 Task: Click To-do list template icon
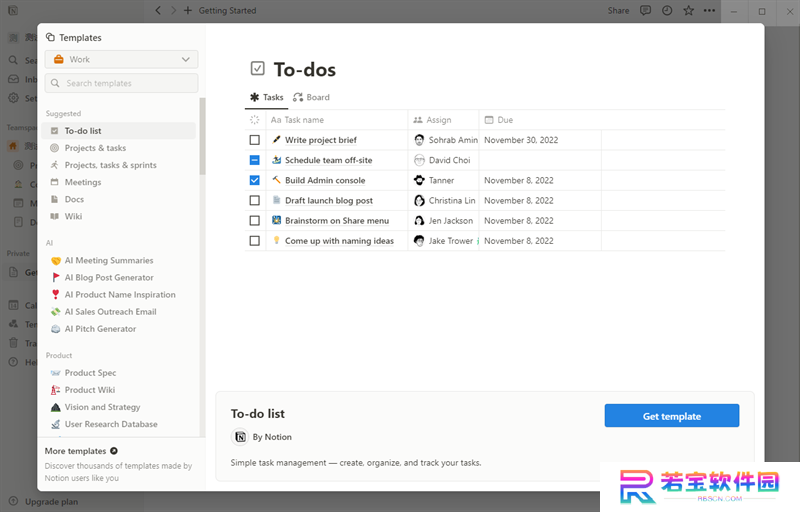[x=55, y=131]
